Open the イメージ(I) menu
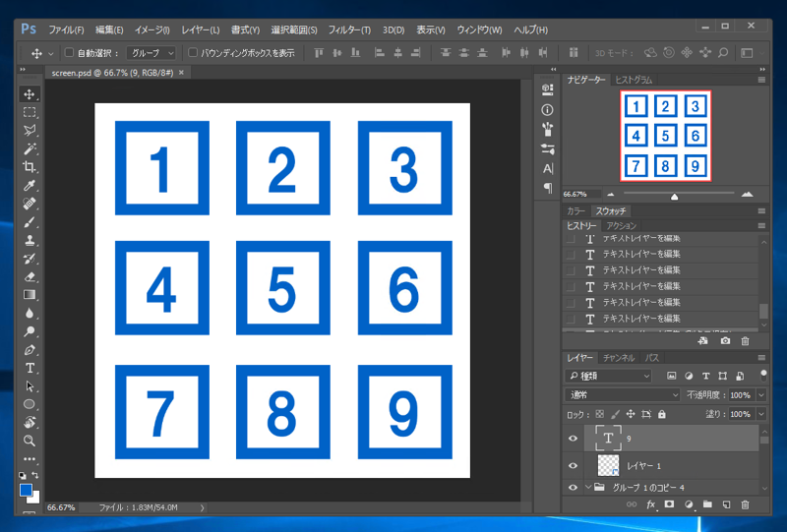The height and width of the screenshot is (532, 787). click(152, 30)
